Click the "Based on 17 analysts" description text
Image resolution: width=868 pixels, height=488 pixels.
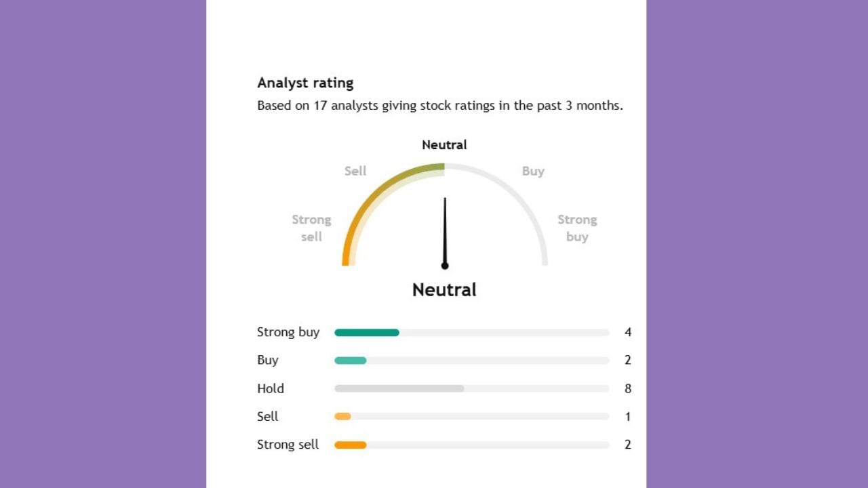click(439, 106)
